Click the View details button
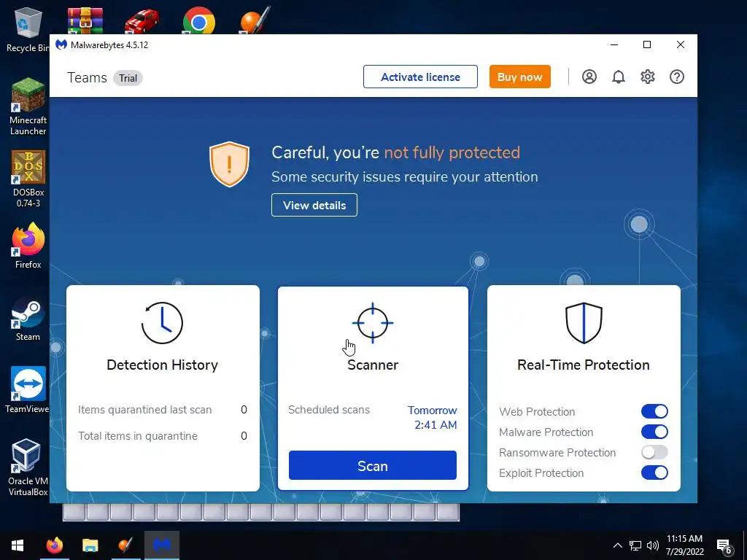Image resolution: width=747 pixels, height=560 pixels. click(x=314, y=205)
